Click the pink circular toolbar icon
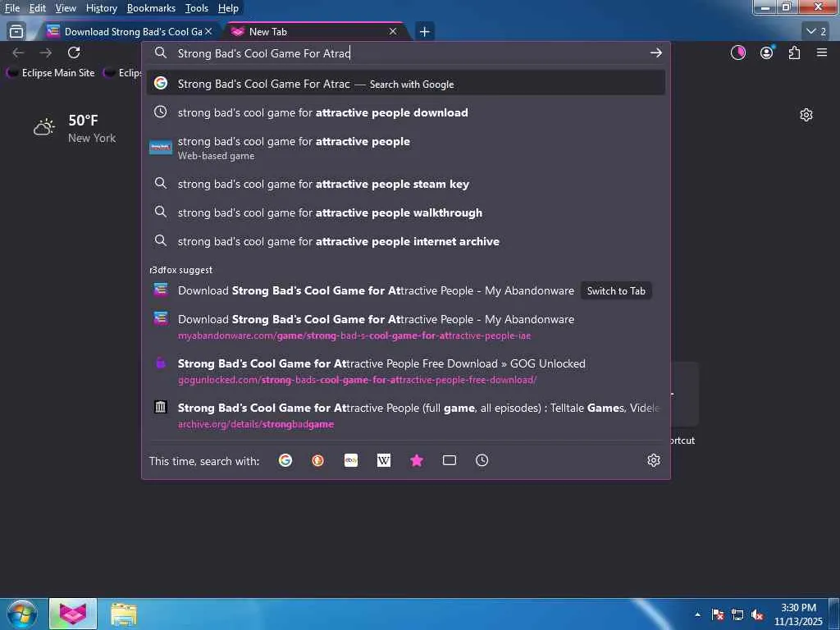This screenshot has width=840, height=630. (x=738, y=52)
